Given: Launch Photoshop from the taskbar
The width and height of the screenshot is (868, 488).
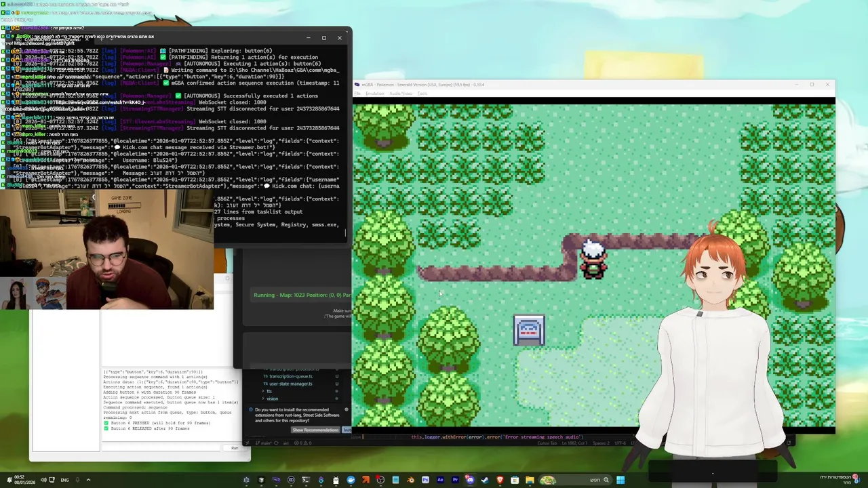Looking at the screenshot, I should point(425,480).
